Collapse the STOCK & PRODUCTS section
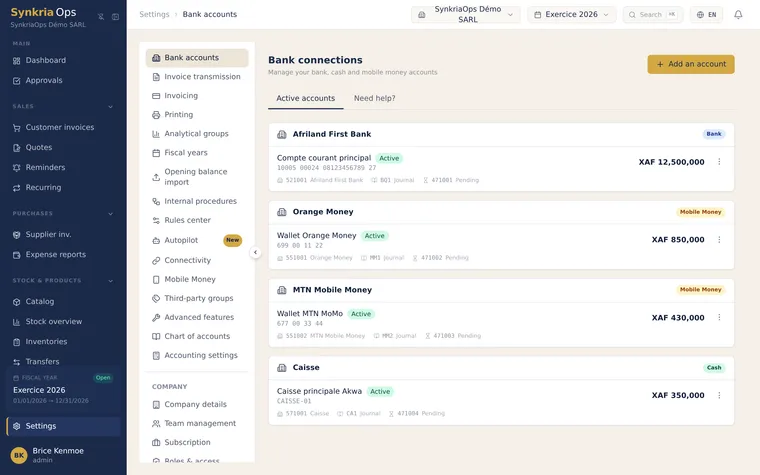Image resolution: width=760 pixels, height=475 pixels. [x=111, y=281]
